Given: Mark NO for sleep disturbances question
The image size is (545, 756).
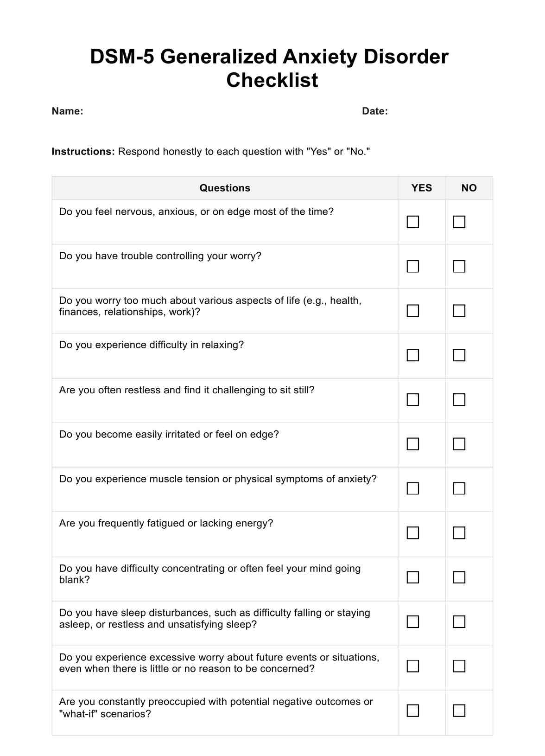Looking at the screenshot, I should pyautogui.click(x=459, y=621).
